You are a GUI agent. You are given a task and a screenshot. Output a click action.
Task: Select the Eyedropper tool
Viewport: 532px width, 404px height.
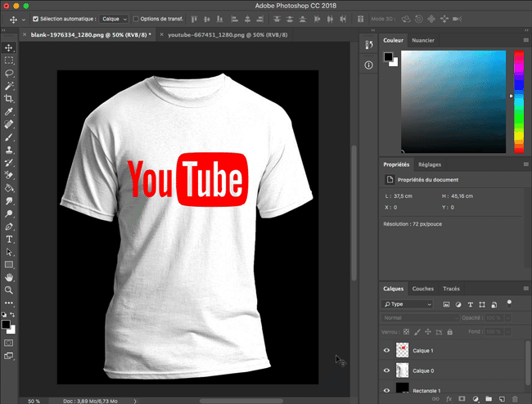pos(9,111)
